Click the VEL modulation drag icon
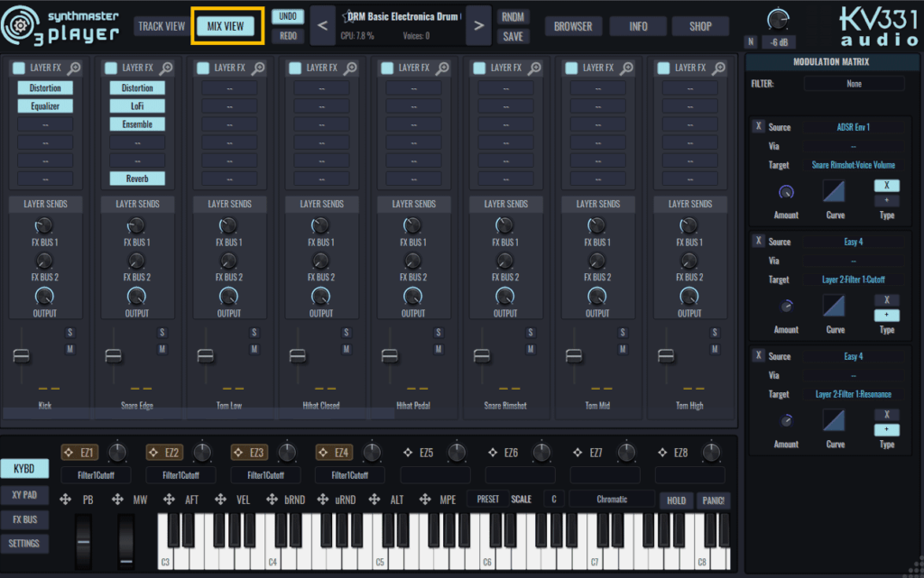924x578 pixels. [x=220, y=500]
